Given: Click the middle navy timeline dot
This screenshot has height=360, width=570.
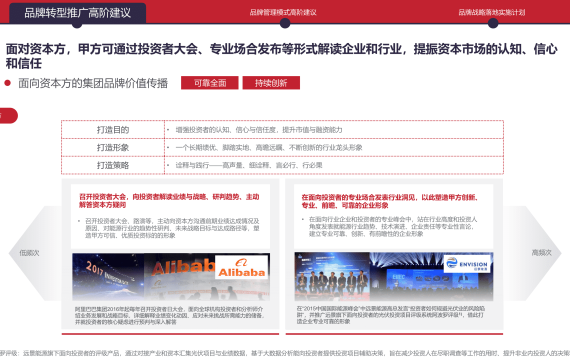Looking at the screenshot, I should pos(285,23).
